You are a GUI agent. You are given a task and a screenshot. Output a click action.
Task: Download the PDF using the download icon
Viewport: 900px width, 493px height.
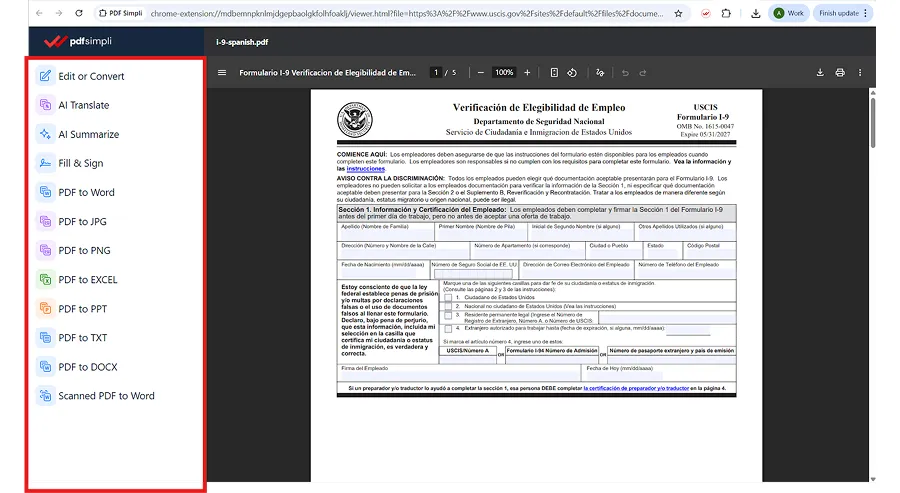pos(820,73)
